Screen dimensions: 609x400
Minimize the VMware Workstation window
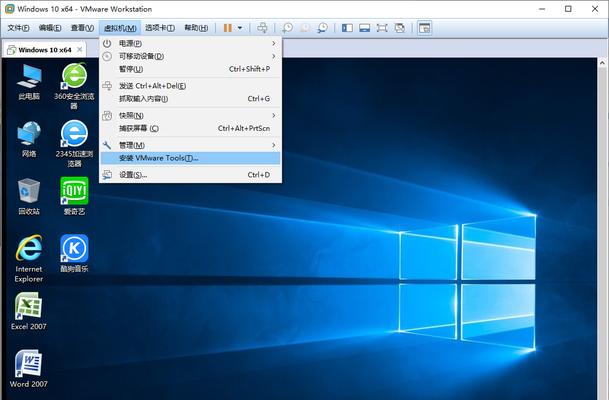(543, 9)
